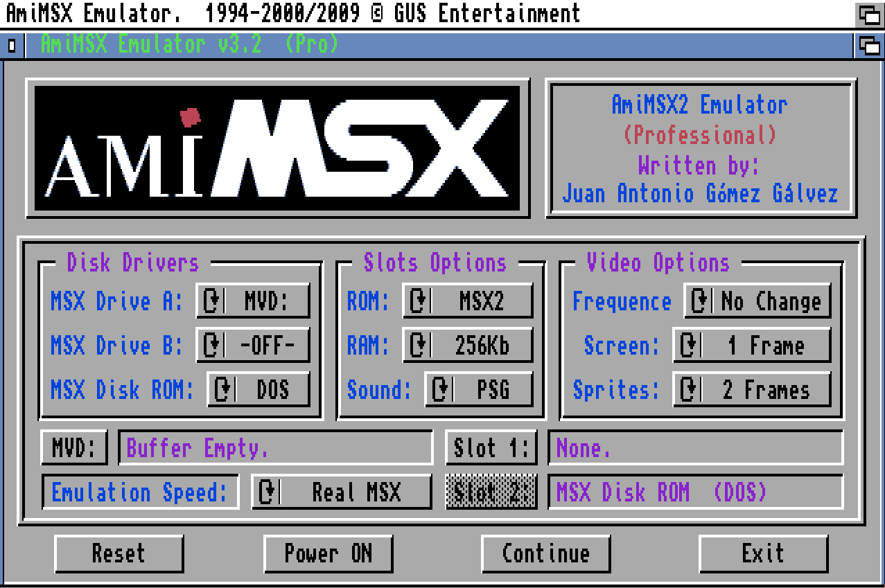Click the 'MSX Disk ROM:' label in Disk Drivers

(123, 389)
